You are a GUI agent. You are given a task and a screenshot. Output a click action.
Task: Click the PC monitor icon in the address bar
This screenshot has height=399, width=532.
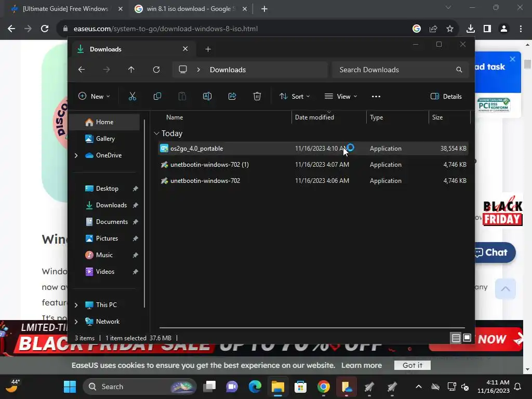click(183, 70)
